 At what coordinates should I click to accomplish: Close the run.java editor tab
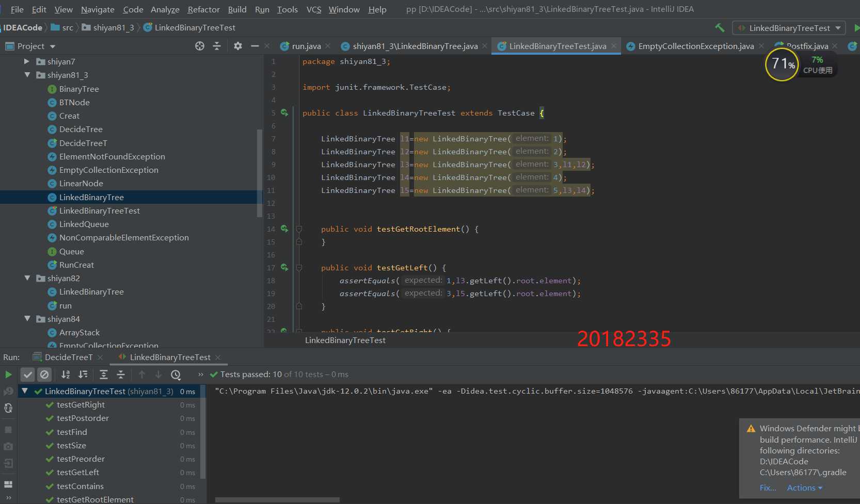pyautogui.click(x=328, y=46)
